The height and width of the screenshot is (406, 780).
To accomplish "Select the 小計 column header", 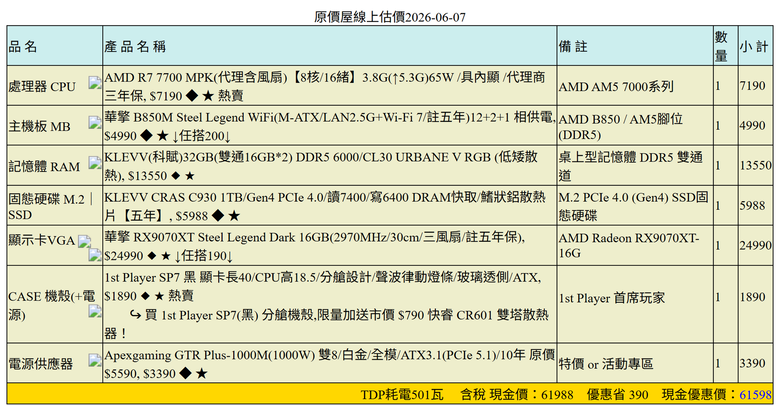I will coord(754,46).
